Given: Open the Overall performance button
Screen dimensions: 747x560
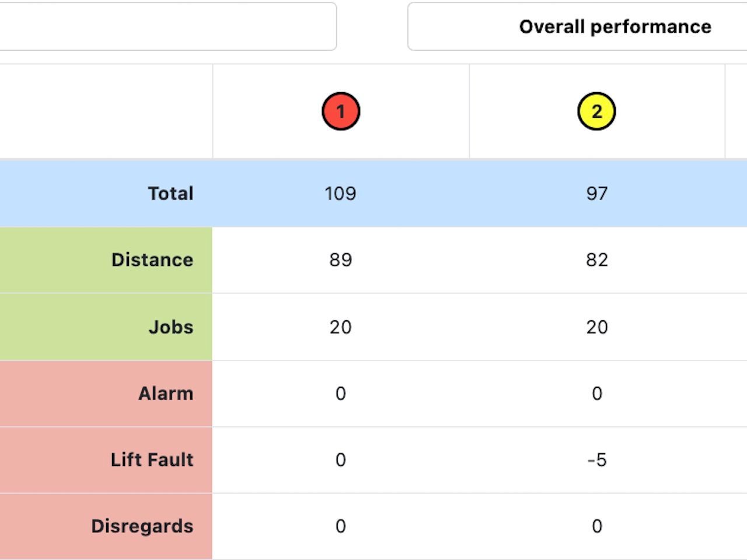Looking at the screenshot, I should (615, 27).
